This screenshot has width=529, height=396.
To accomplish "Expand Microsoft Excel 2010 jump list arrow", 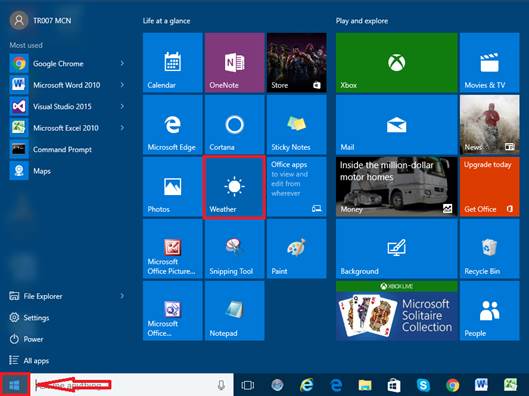I will [122, 128].
